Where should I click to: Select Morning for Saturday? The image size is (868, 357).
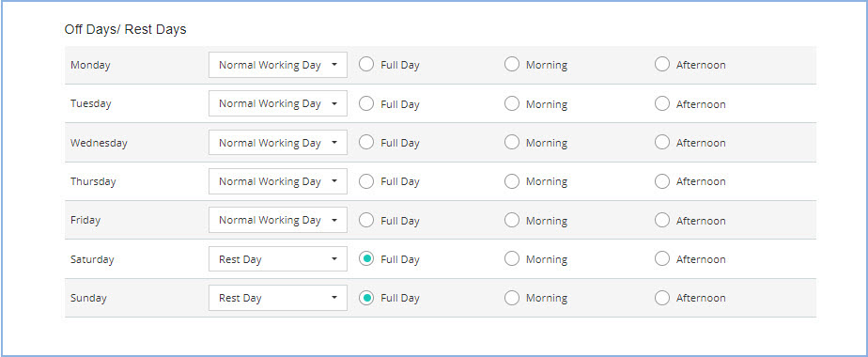click(512, 258)
